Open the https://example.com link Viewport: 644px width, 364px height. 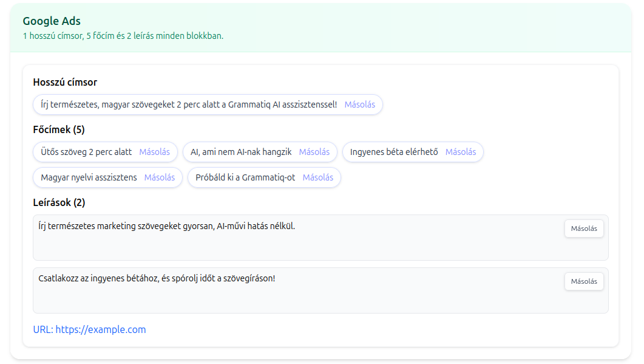[99, 329]
